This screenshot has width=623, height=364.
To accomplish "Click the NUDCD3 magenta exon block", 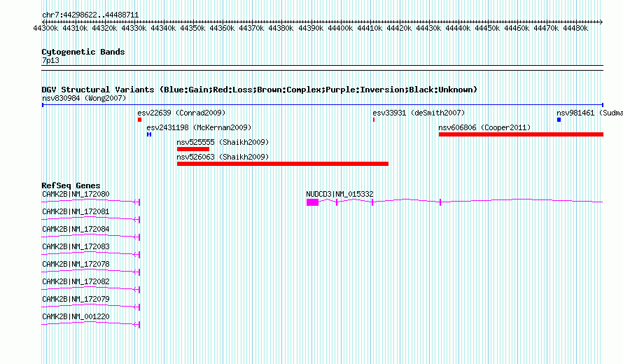I will (x=313, y=202).
